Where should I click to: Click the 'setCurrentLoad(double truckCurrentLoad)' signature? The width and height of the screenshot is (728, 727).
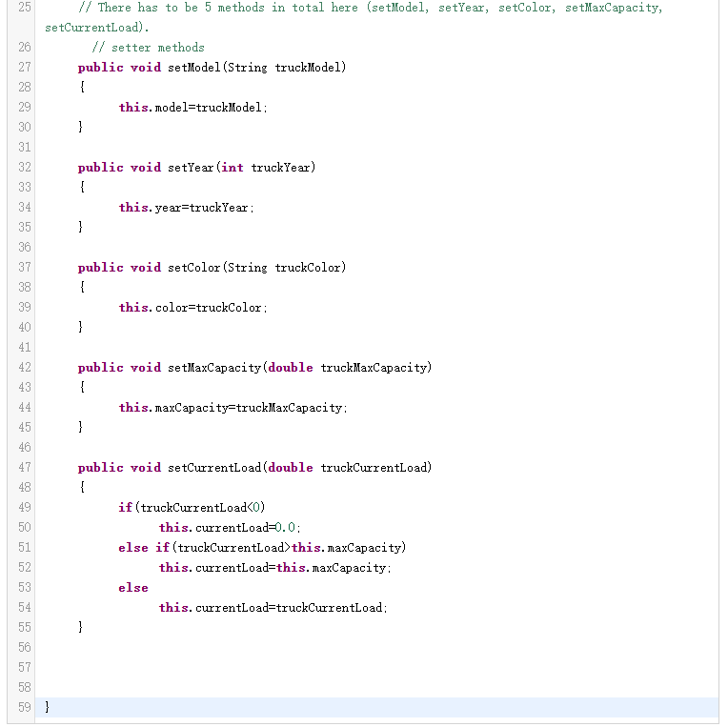(300, 468)
